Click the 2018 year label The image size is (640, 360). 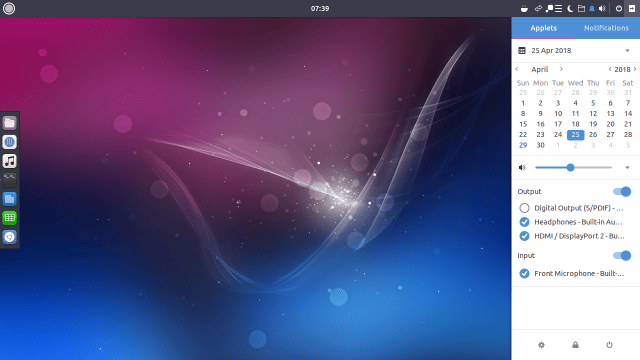[x=622, y=69]
